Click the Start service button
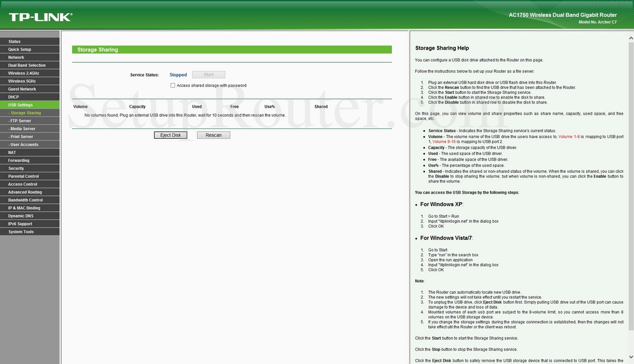 [209, 75]
